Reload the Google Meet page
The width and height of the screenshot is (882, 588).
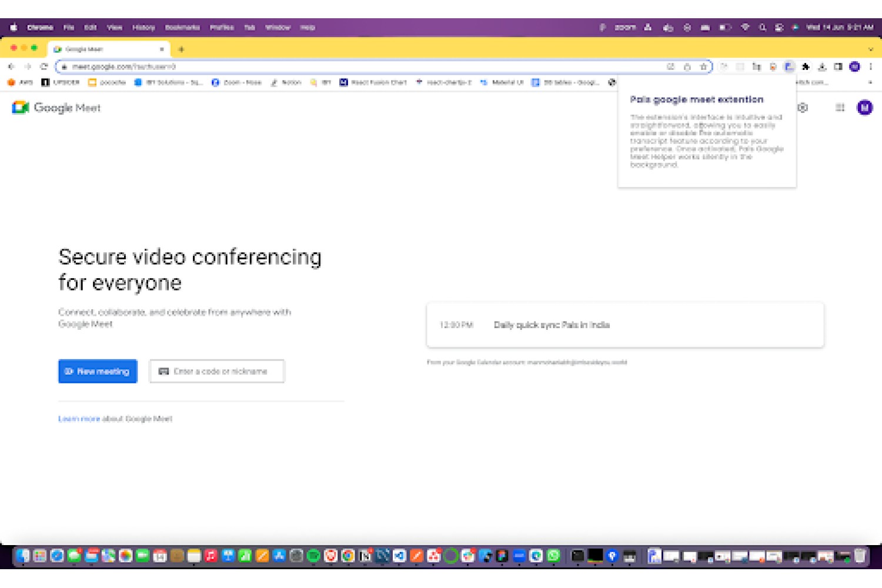[44, 66]
